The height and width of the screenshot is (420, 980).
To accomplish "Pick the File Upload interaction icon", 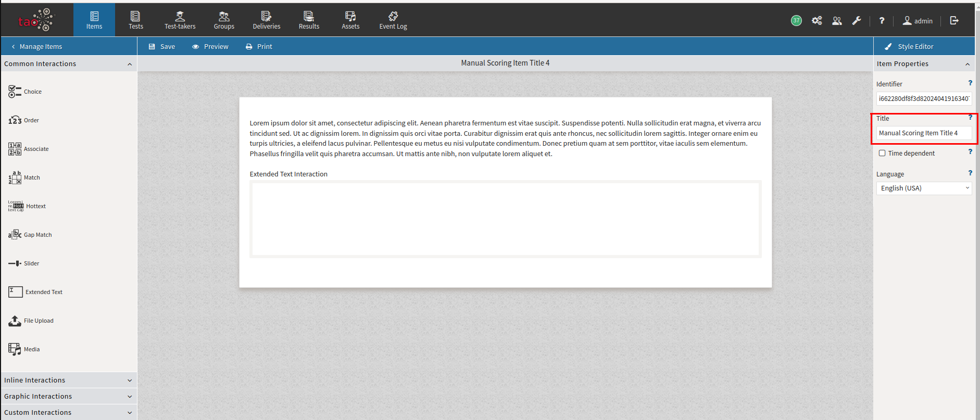I will click(15, 321).
